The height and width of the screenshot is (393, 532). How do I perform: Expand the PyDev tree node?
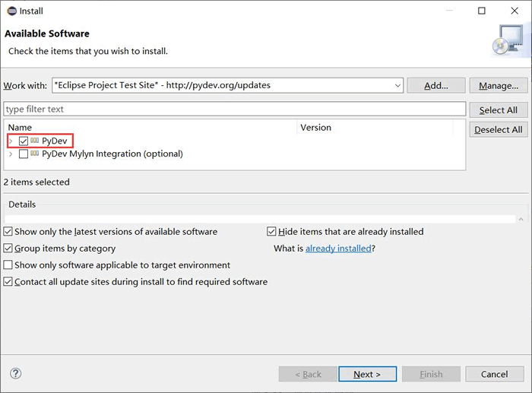coord(11,141)
